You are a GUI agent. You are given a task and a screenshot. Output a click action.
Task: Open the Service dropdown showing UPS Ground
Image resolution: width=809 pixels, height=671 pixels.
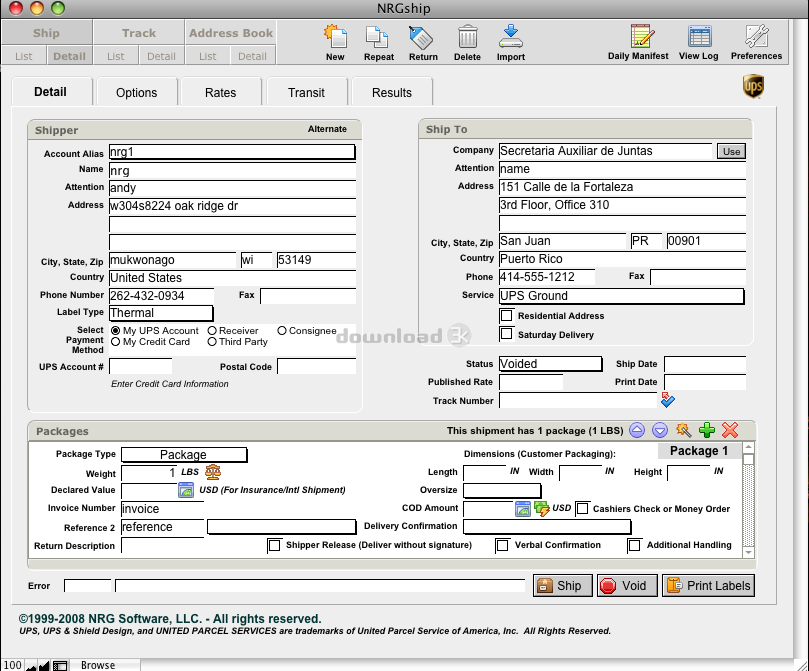(621, 296)
